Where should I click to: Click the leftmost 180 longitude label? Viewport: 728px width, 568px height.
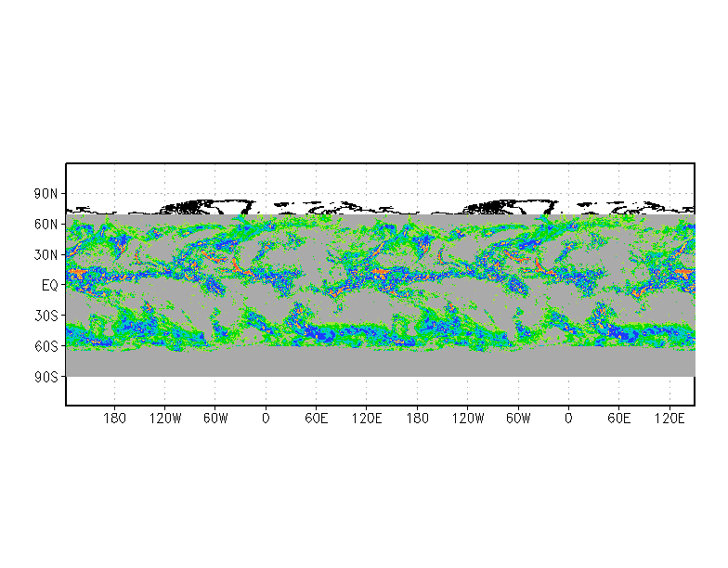[114, 419]
